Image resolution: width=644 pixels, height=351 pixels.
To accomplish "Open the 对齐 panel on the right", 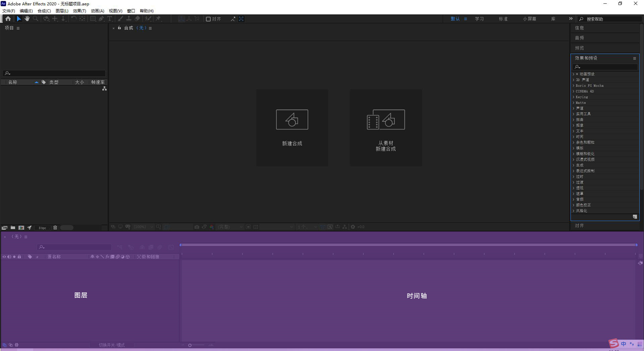I will click(580, 226).
